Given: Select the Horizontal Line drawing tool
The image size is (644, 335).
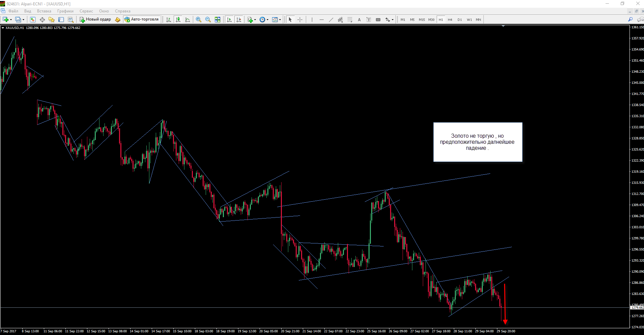Looking at the screenshot, I should (321, 20).
